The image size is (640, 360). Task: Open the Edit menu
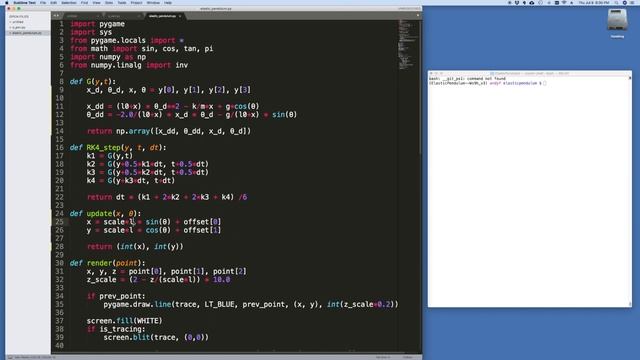point(54,2)
